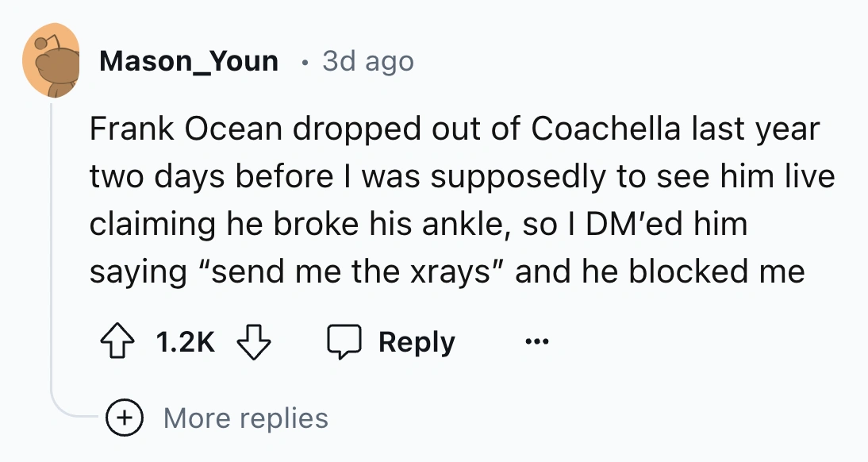Viewport: 868px width, 462px height.
Task: Click the phrase 'he blocked me'
Action: click(x=694, y=272)
